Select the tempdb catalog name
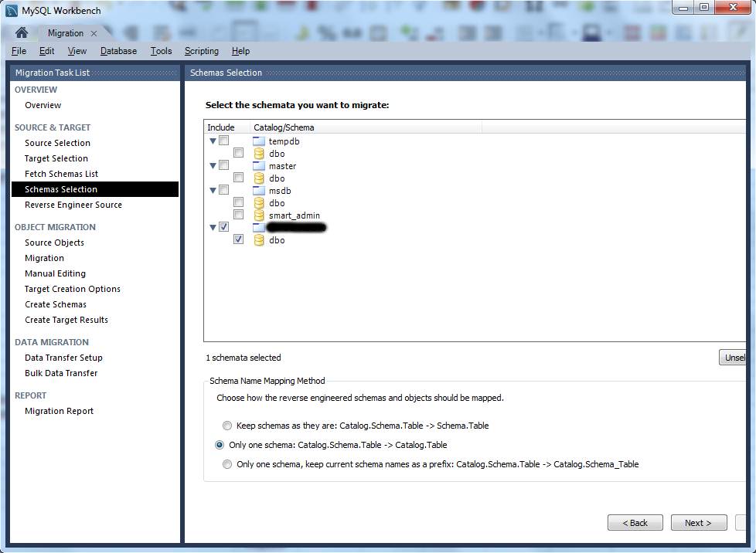Image resolution: width=756 pixels, height=553 pixels. pyautogui.click(x=284, y=141)
